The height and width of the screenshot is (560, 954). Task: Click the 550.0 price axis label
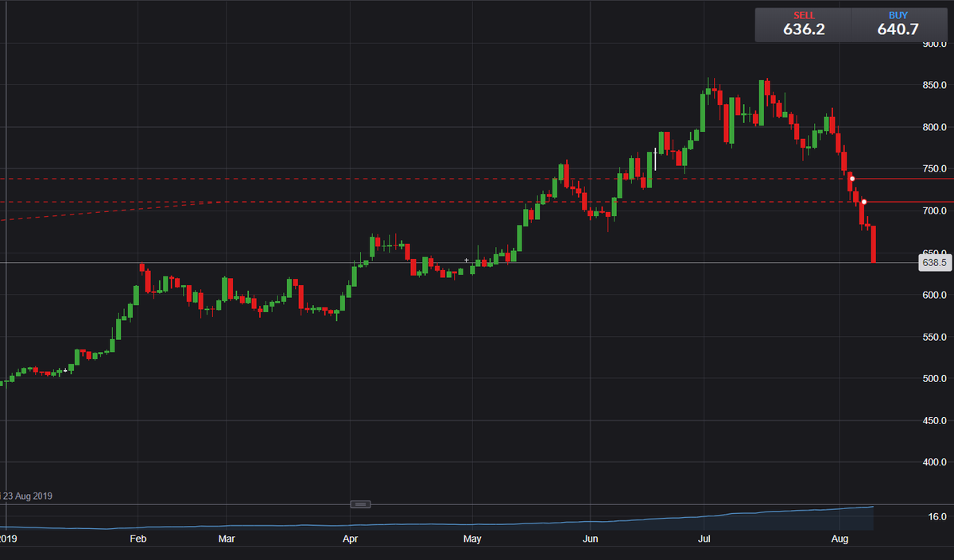935,337
